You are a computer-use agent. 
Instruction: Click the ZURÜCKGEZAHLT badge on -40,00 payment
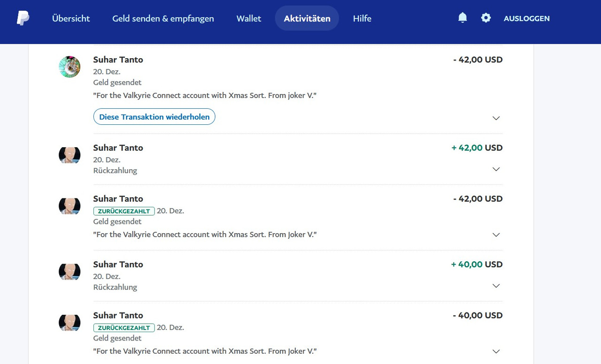[124, 328]
